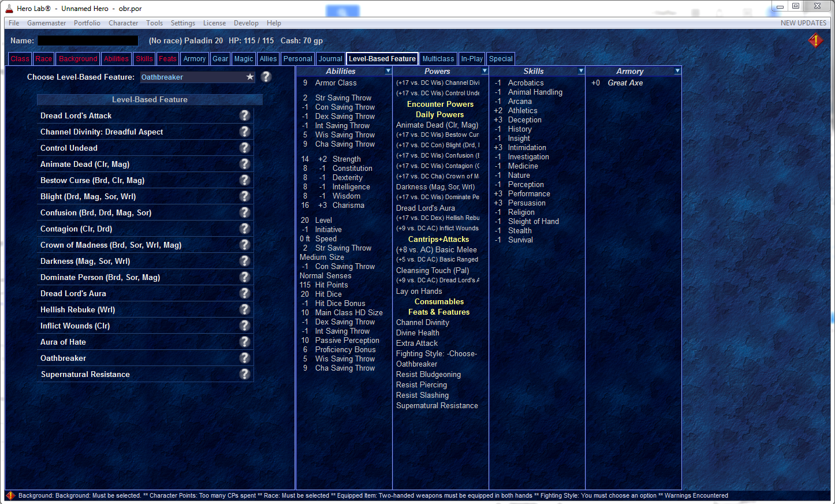Switch to the Race tab
Image resolution: width=835 pixels, height=504 pixels.
44,59
